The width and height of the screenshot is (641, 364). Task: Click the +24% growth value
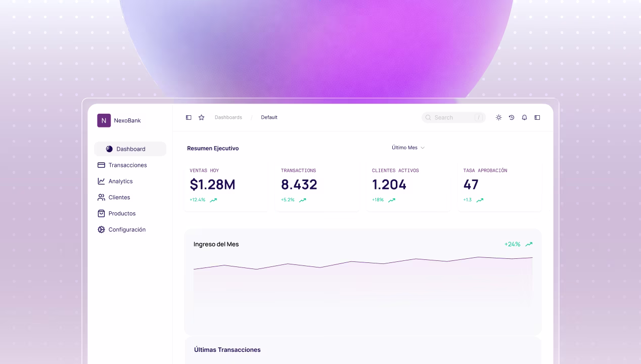512,244
